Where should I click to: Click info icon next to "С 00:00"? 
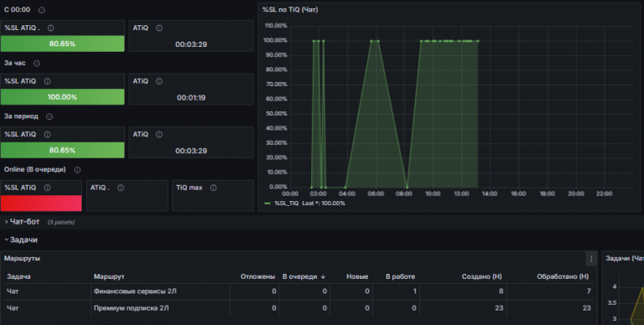click(x=41, y=10)
